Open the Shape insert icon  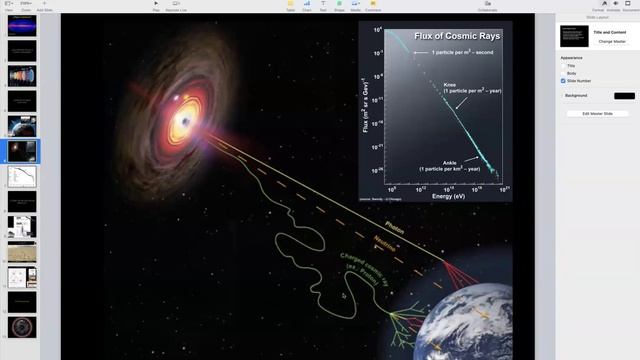click(x=339, y=3)
